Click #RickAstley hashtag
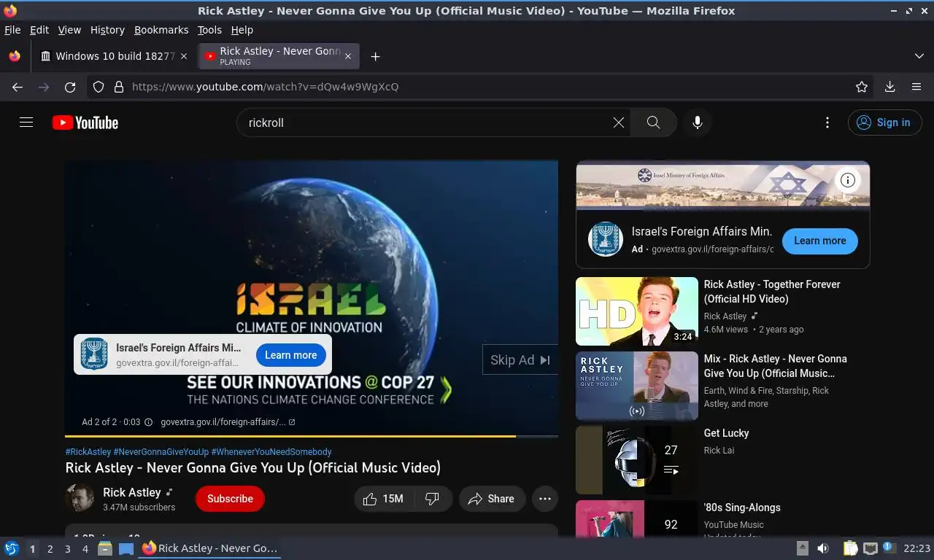This screenshot has height=560, width=934. click(x=88, y=452)
